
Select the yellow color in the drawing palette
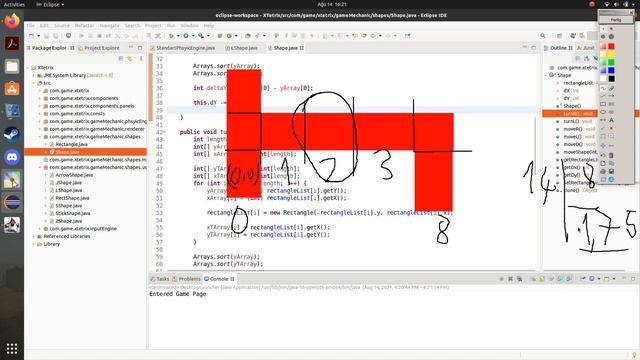tap(611, 54)
